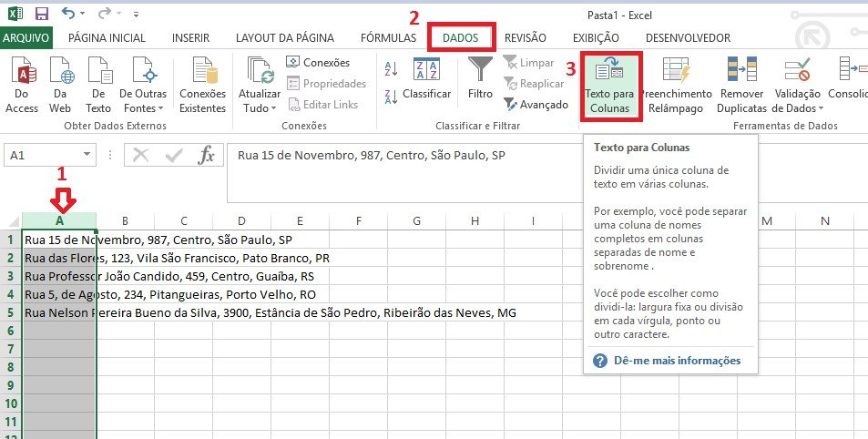
Task: Open the Name Box dropdown arrow
Action: coord(87,156)
